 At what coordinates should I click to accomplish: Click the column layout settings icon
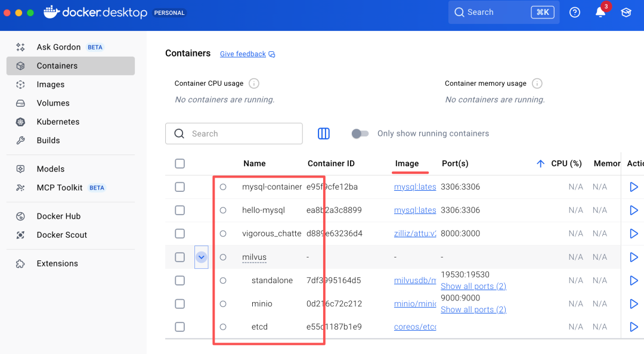[x=324, y=133]
